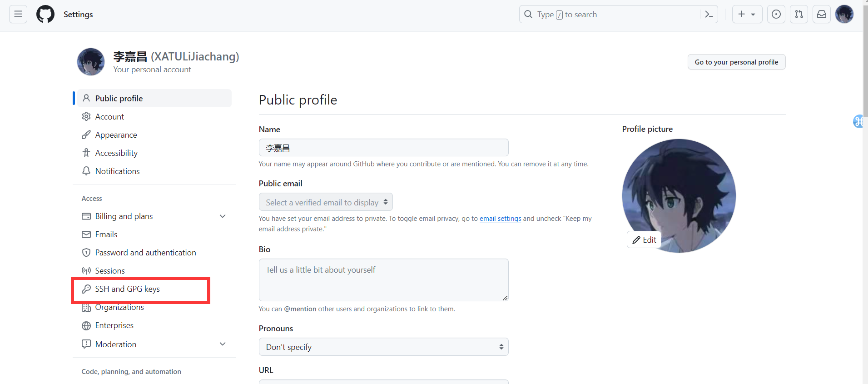Click the Billing credit card icon
The width and height of the screenshot is (868, 384).
pos(86,216)
